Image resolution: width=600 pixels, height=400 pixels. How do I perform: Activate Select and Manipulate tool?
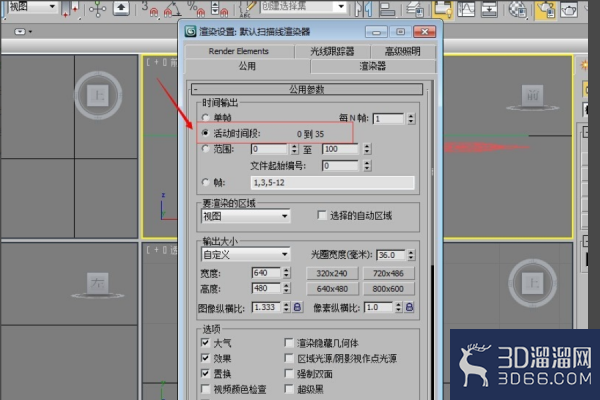coord(97,8)
